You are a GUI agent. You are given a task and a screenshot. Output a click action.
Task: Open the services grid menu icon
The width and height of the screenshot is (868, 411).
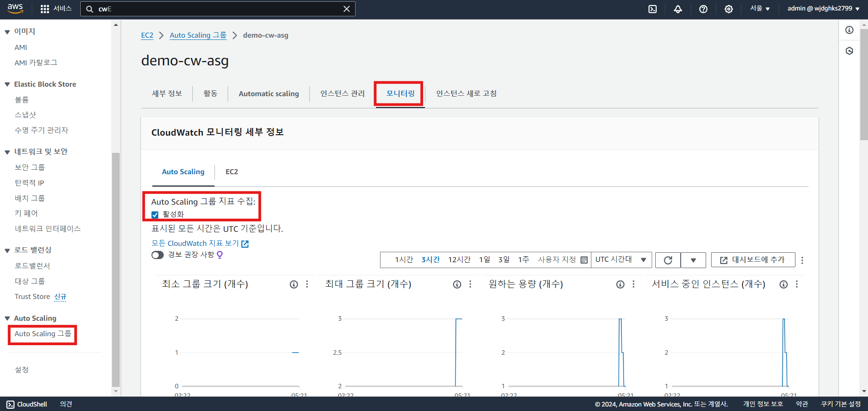44,9
